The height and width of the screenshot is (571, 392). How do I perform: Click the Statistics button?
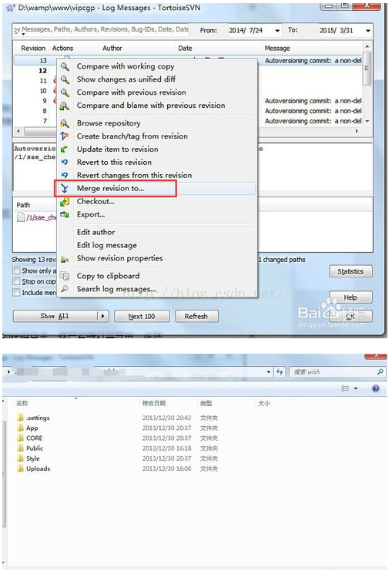tap(350, 271)
